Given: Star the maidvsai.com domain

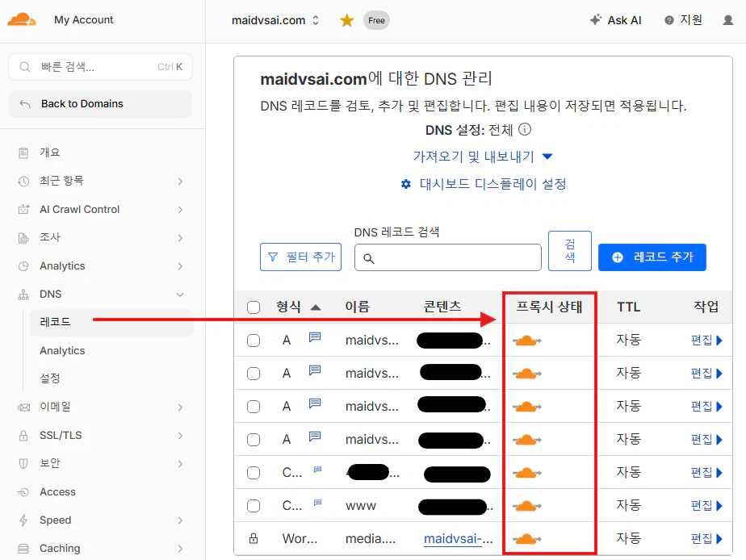Looking at the screenshot, I should (347, 20).
